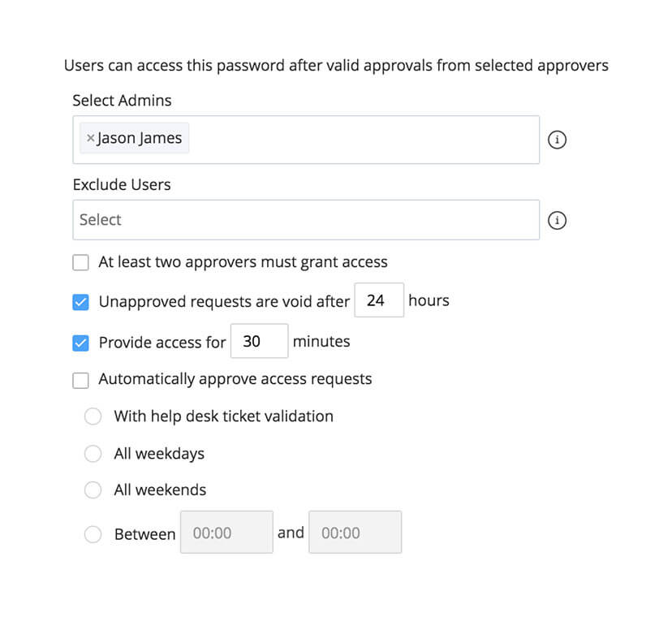The height and width of the screenshot is (617, 672).
Task: Disable unapproved requests are void after option
Action: (x=80, y=301)
